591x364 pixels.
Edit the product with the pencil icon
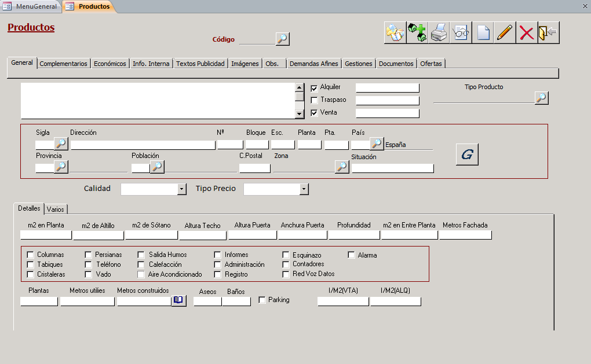(x=505, y=33)
